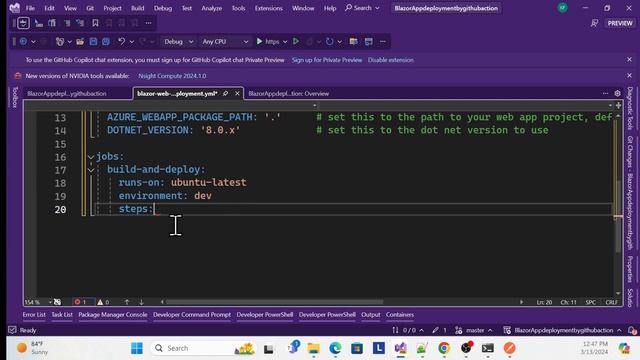Click the pending changes pencil indicator
640x360 pixels.
pos(439,330)
